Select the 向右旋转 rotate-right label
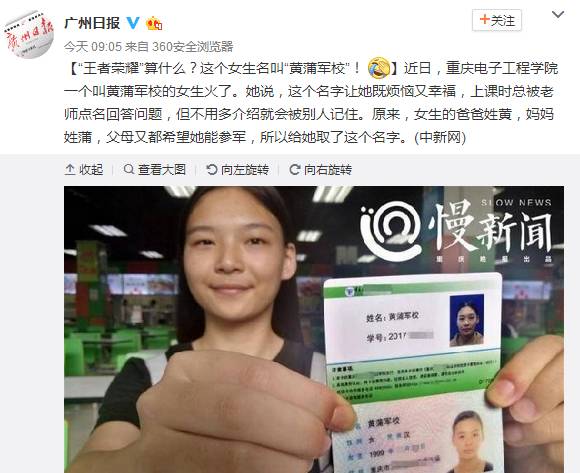Image resolution: width=580 pixels, height=473 pixels. [x=328, y=170]
